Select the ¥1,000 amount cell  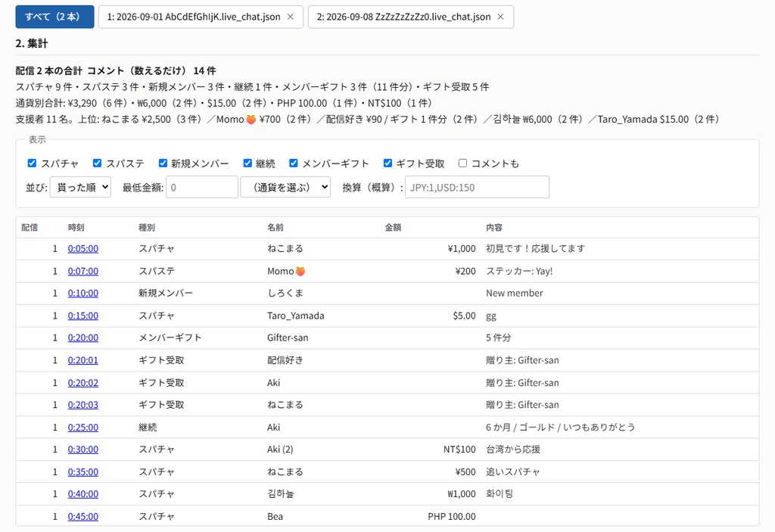(462, 249)
